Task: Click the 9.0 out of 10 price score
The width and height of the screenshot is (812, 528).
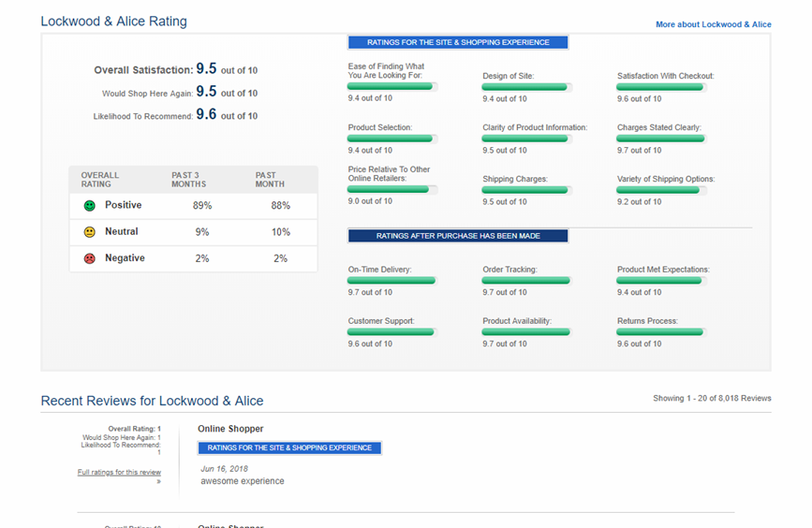Action: [x=370, y=201]
